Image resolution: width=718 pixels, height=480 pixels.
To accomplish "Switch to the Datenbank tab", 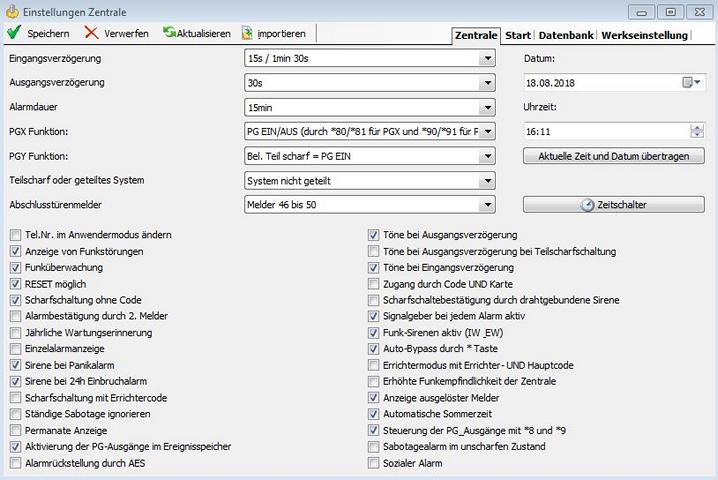I will (565, 35).
